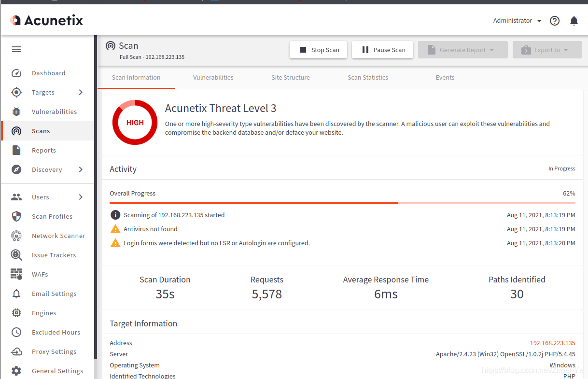This screenshot has height=379, width=588.
Task: Click the Email Settings bell icon
Action: pyautogui.click(x=16, y=294)
